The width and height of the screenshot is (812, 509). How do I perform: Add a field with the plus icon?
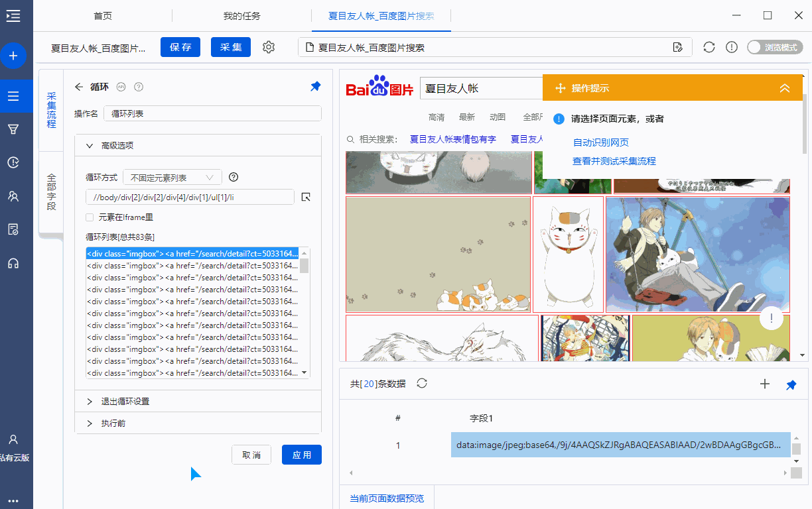765,384
